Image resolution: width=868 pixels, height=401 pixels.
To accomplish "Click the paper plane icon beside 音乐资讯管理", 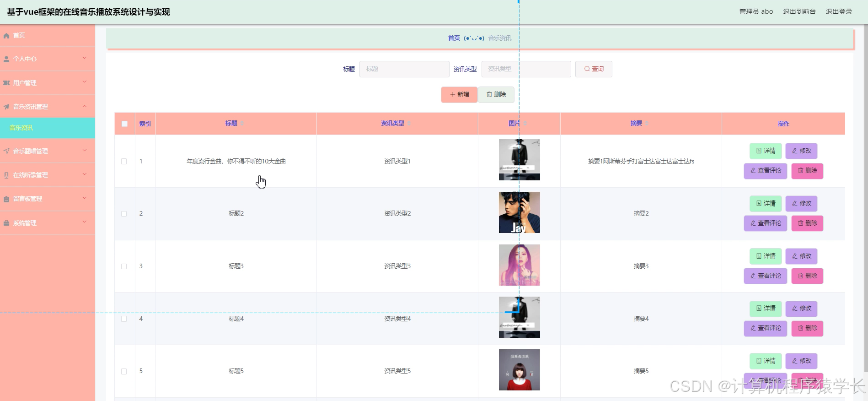I will click(x=6, y=107).
